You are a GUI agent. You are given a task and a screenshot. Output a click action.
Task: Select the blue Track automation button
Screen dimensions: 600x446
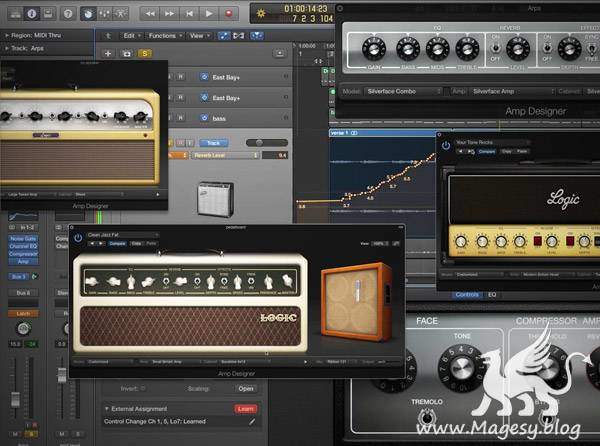(x=214, y=143)
